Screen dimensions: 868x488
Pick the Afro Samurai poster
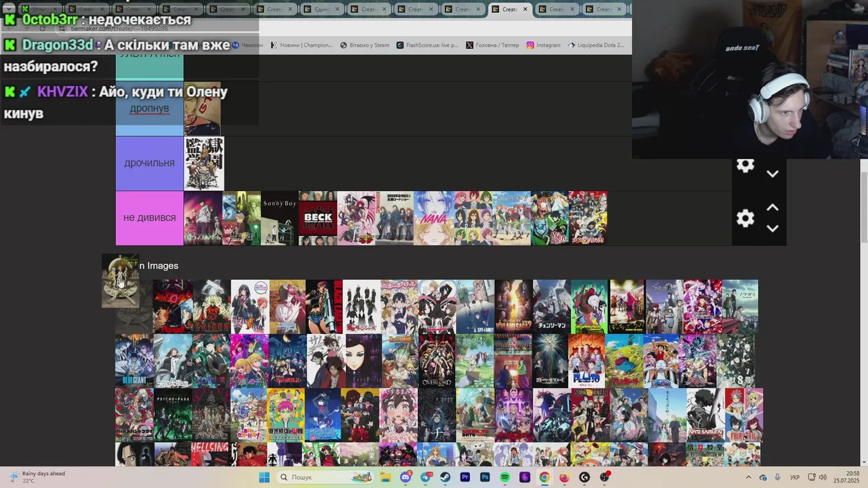pos(705,415)
